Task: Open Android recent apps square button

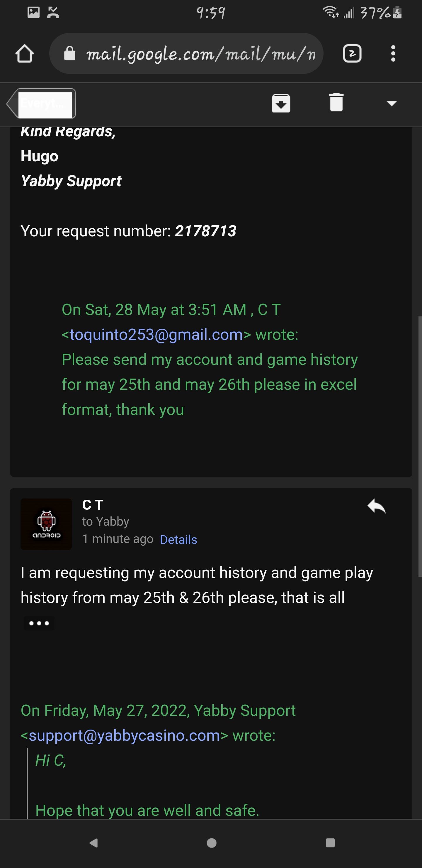Action: (x=330, y=842)
